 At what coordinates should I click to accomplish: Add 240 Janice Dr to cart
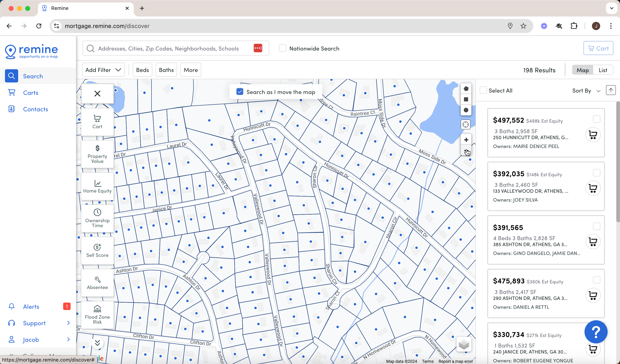click(x=593, y=349)
